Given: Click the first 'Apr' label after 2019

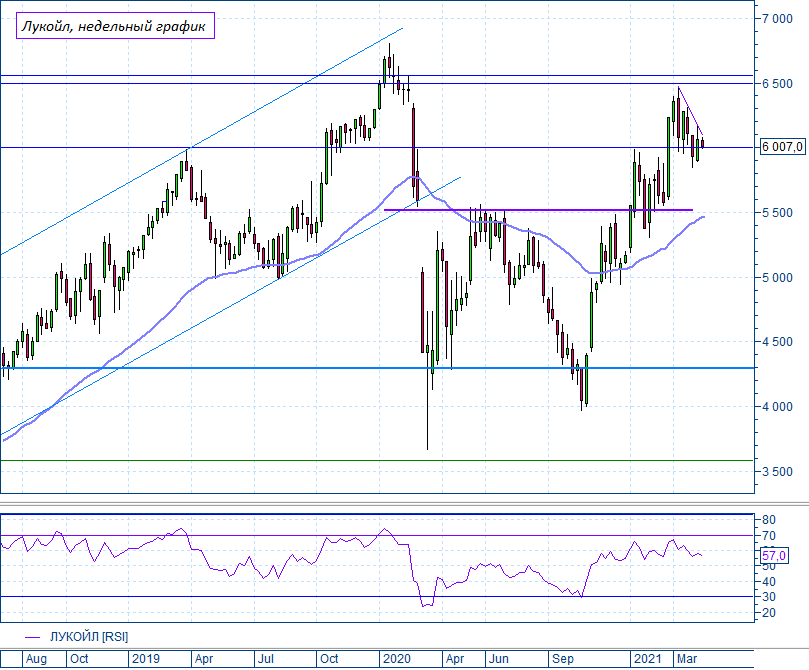Looking at the screenshot, I should (204, 659).
